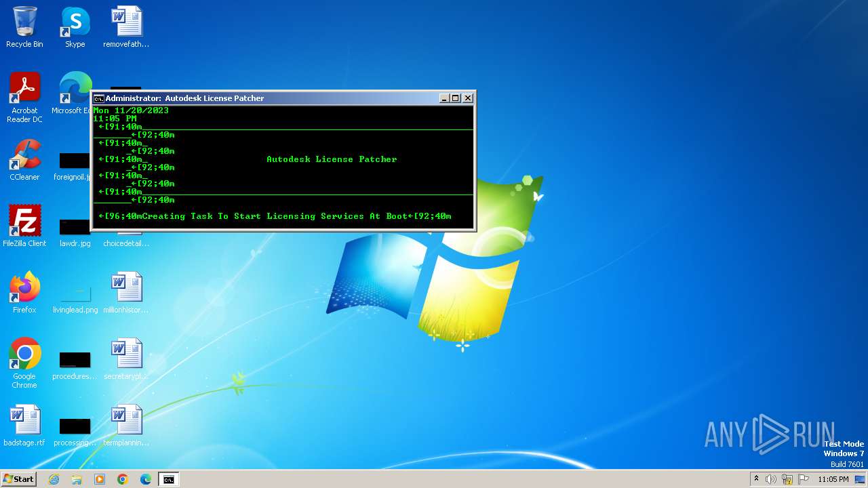Image resolution: width=868 pixels, height=488 pixels.
Task: Open Chrome from the taskbar
Action: (123, 479)
